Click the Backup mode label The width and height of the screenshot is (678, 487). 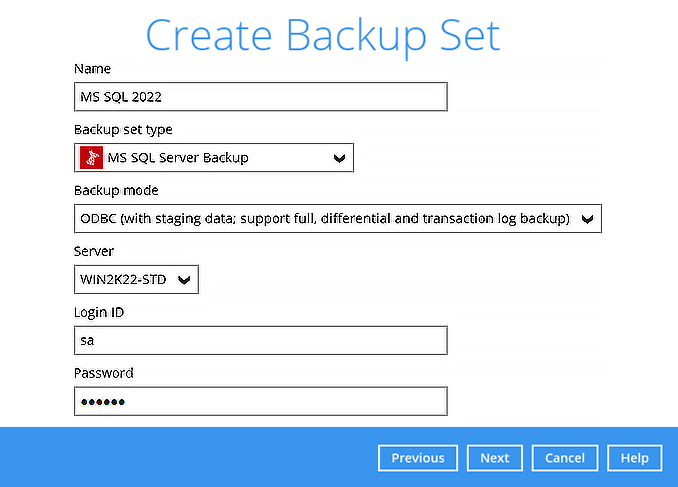(x=116, y=190)
